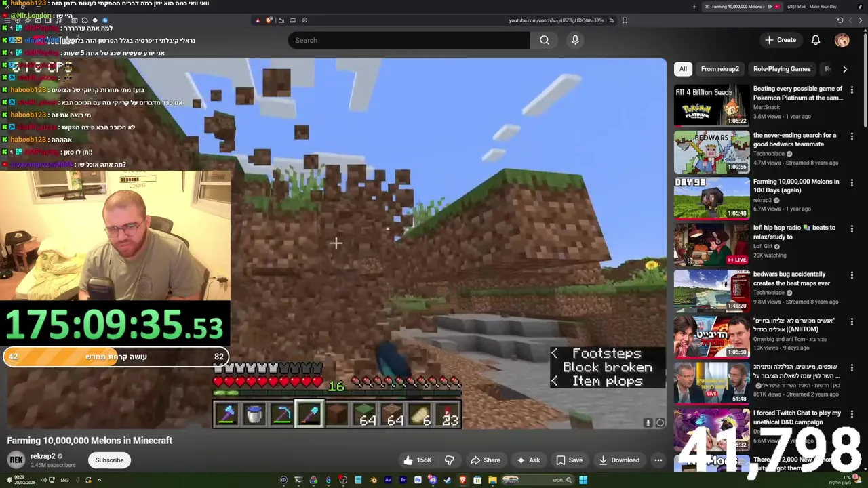This screenshot has width=868, height=488.
Task: Open a new browser tab
Action: [x=694, y=7]
